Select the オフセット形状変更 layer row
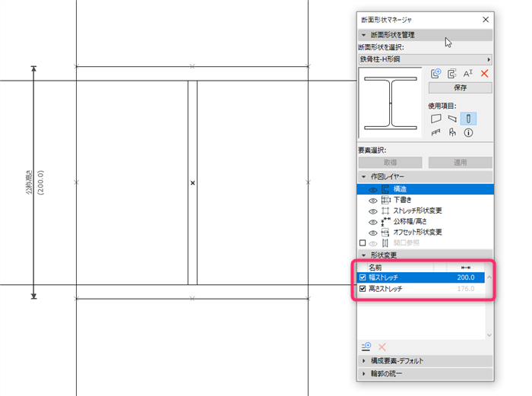 [425, 233]
